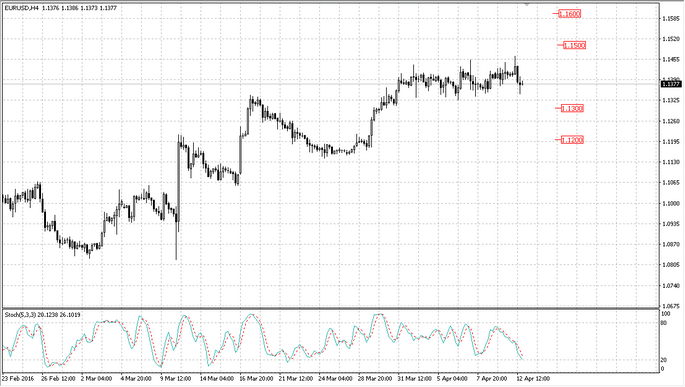Click the 23 Feb 2016 date label
Viewport: 685px width, 387px height.
coord(18,379)
